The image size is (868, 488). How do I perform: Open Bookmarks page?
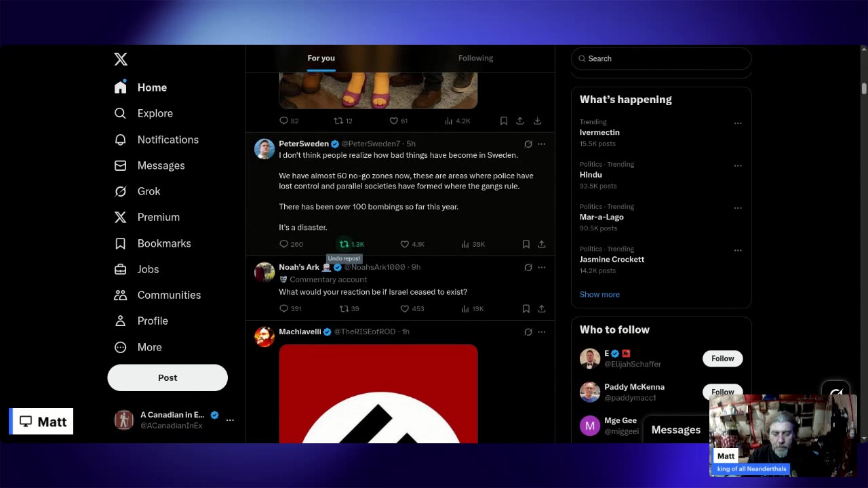[153, 243]
